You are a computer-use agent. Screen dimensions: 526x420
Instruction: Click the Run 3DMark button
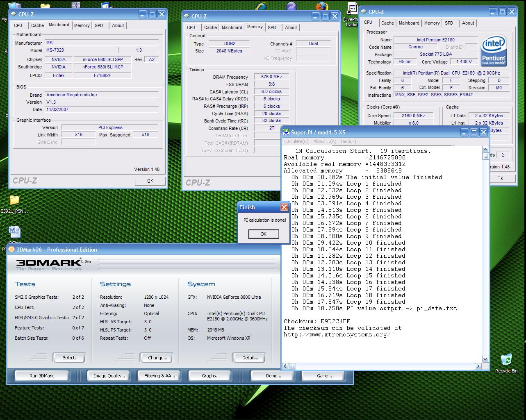[x=41, y=376]
